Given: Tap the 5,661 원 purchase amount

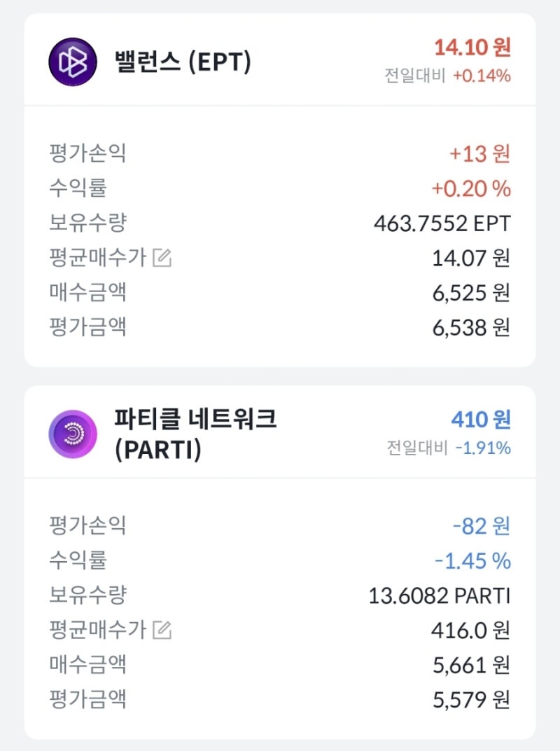Looking at the screenshot, I should coord(472,665).
